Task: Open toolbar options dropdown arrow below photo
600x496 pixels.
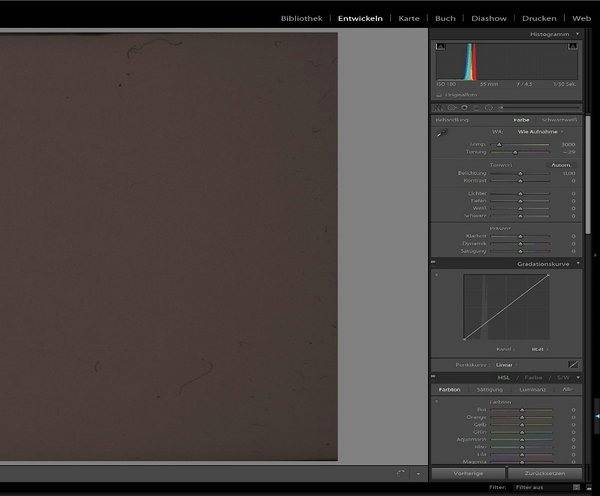Action: 418,474
